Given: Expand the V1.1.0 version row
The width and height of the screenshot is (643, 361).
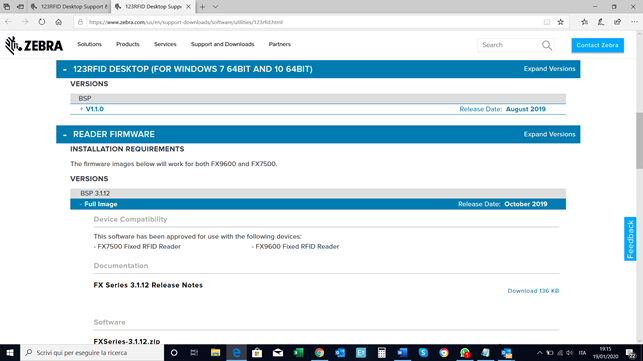Looking at the screenshot, I should click(92, 109).
